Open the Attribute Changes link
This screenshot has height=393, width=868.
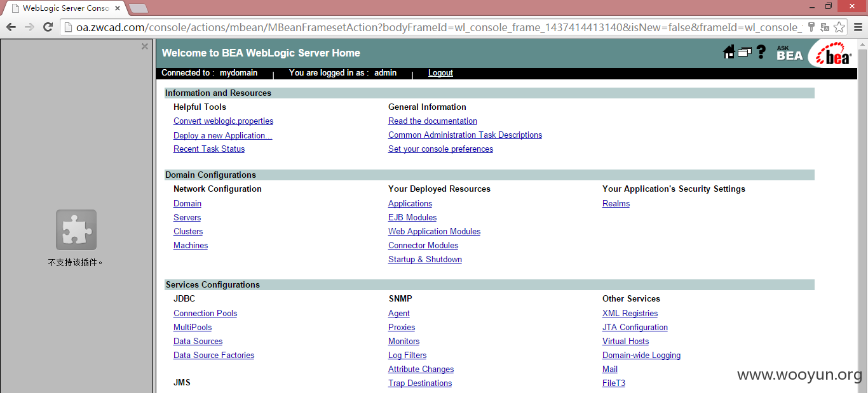(421, 369)
